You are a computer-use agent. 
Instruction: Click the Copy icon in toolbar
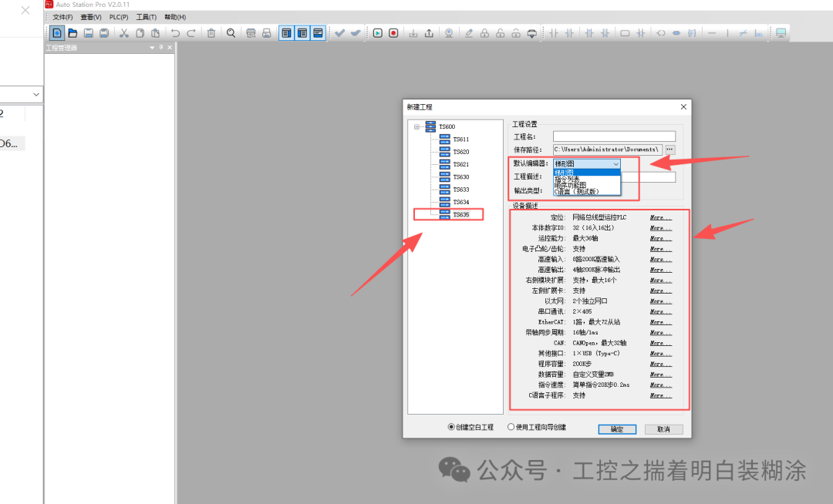tap(140, 33)
